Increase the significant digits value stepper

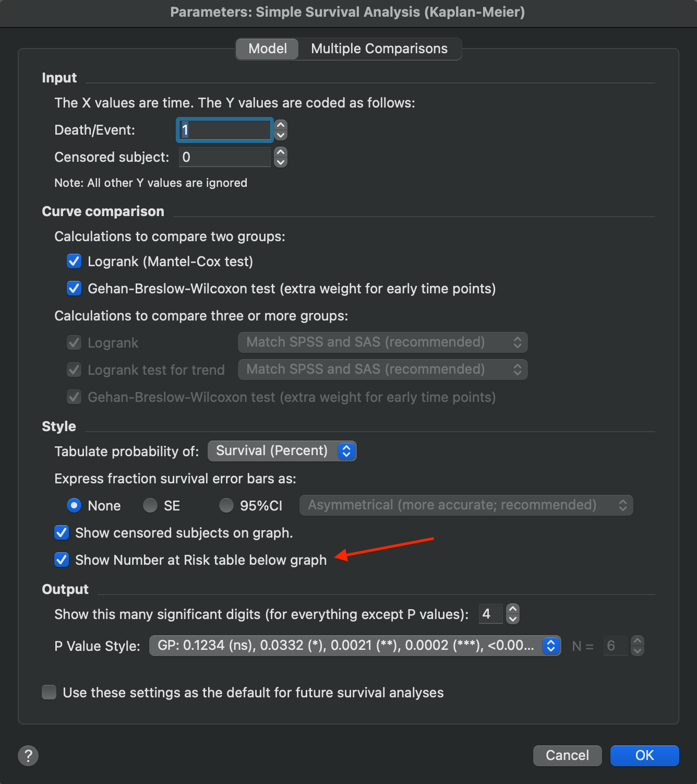(x=512, y=609)
